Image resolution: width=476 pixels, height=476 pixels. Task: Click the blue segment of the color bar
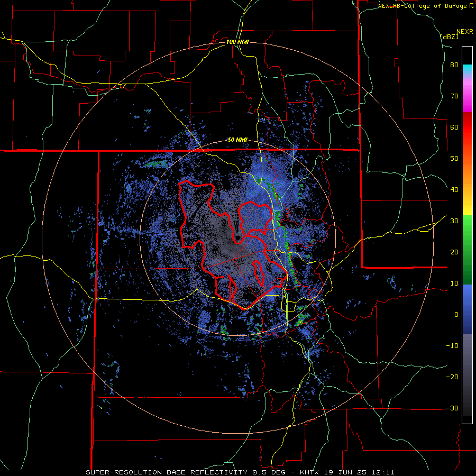(467, 309)
